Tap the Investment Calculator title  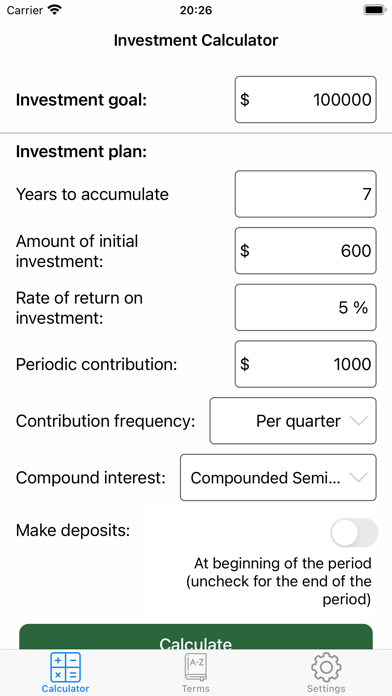click(196, 40)
